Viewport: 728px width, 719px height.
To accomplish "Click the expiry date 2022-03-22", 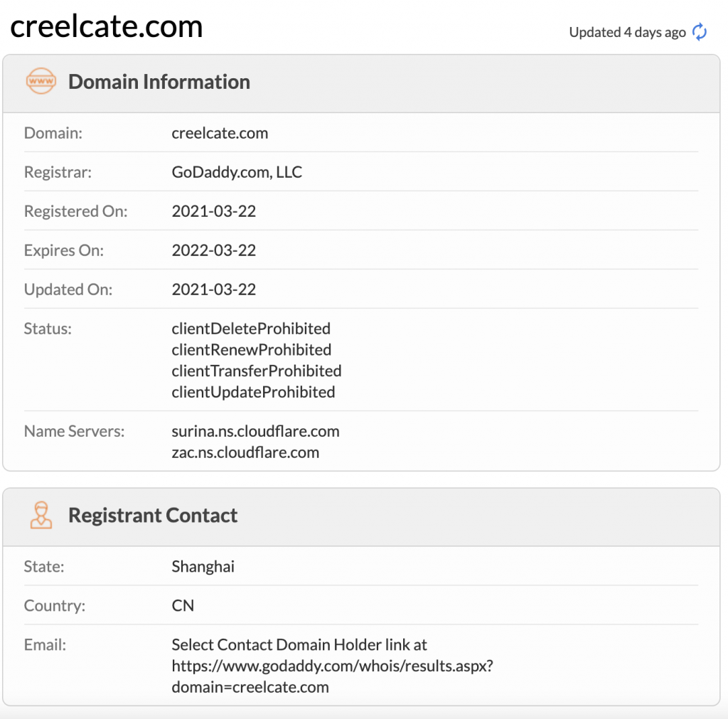I will 213,250.
